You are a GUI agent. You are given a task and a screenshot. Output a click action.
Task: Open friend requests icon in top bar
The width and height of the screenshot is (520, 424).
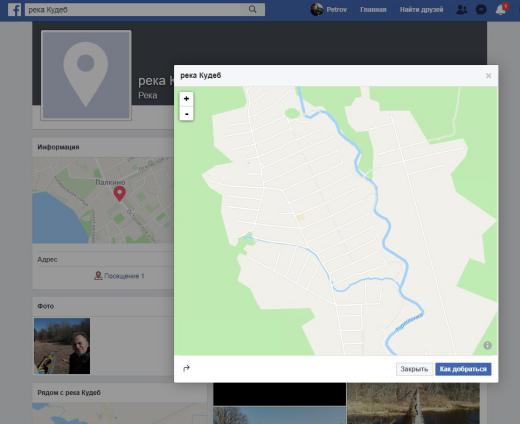(x=461, y=10)
